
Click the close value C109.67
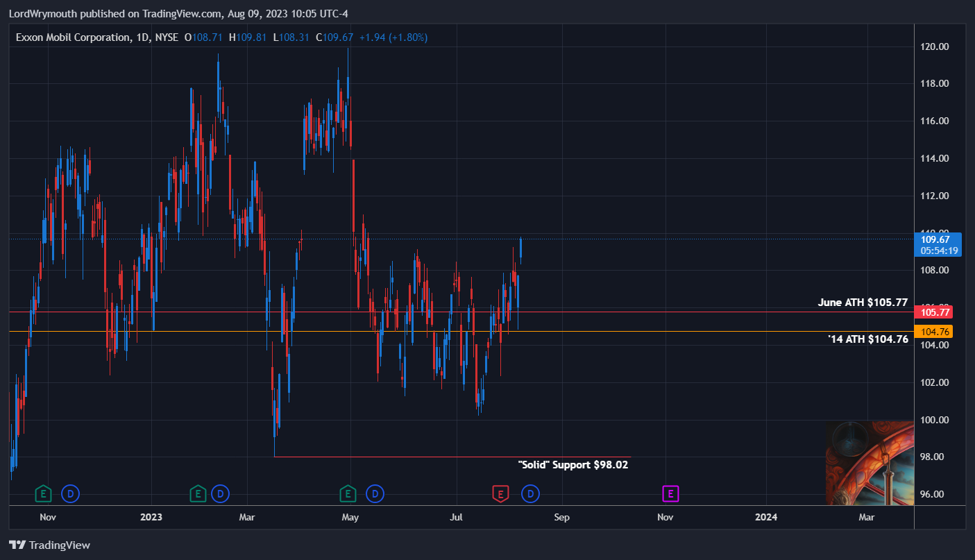[334, 37]
